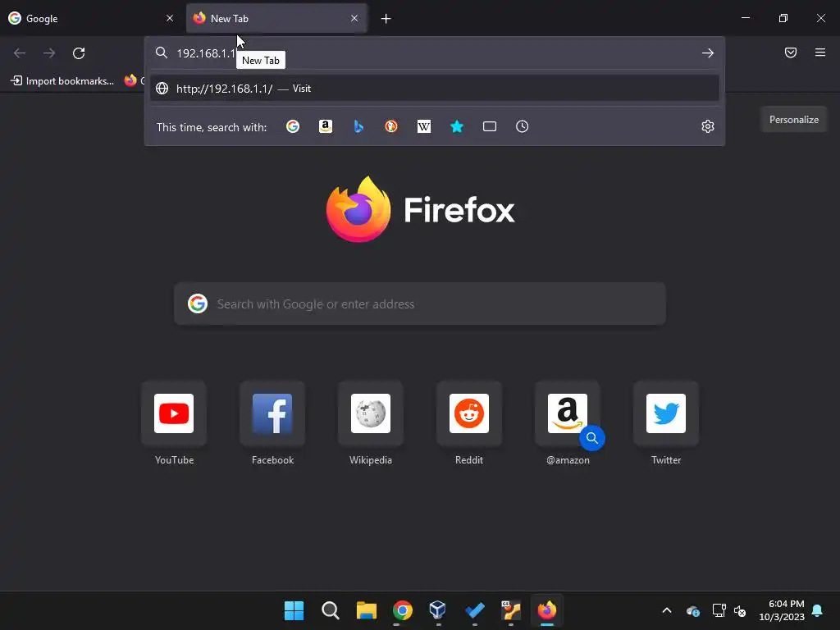Close the Google tab
This screenshot has width=840, height=630.
coord(170,18)
